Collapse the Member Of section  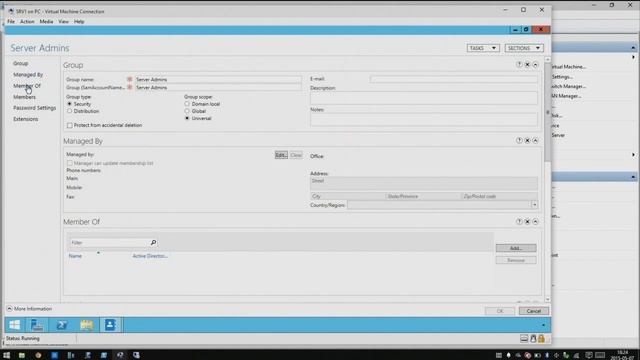tap(536, 222)
